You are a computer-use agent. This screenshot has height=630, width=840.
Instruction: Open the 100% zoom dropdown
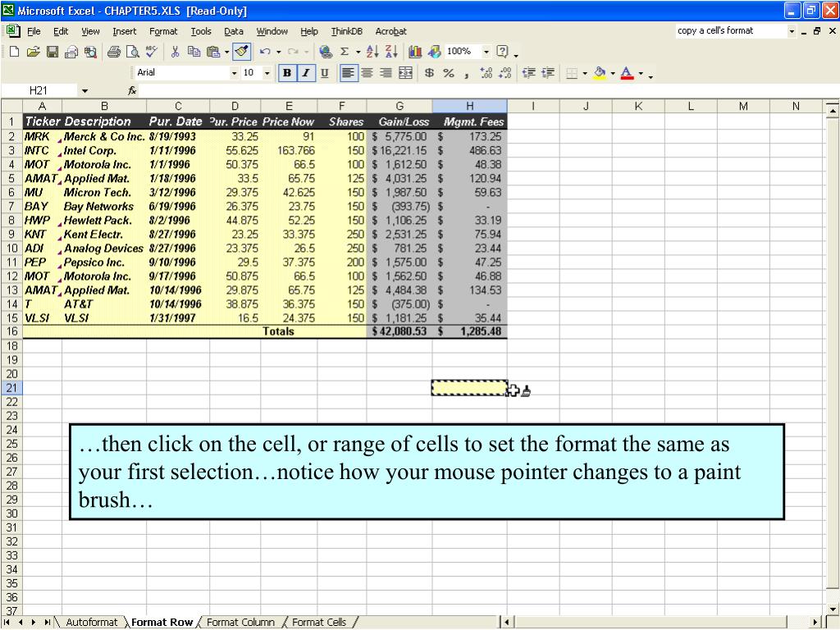(486, 52)
